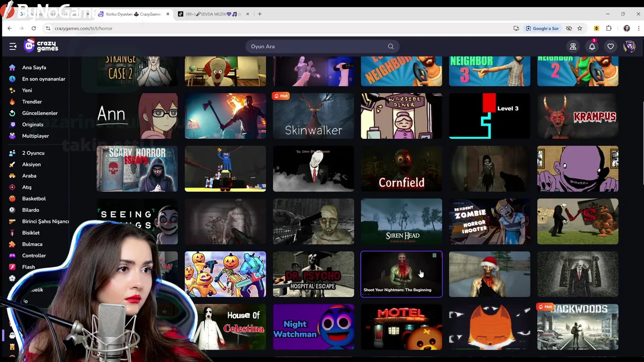Screen dimensions: 644x362
Task: Open the Skinwalker game thumbnail
Action: [x=313, y=116]
